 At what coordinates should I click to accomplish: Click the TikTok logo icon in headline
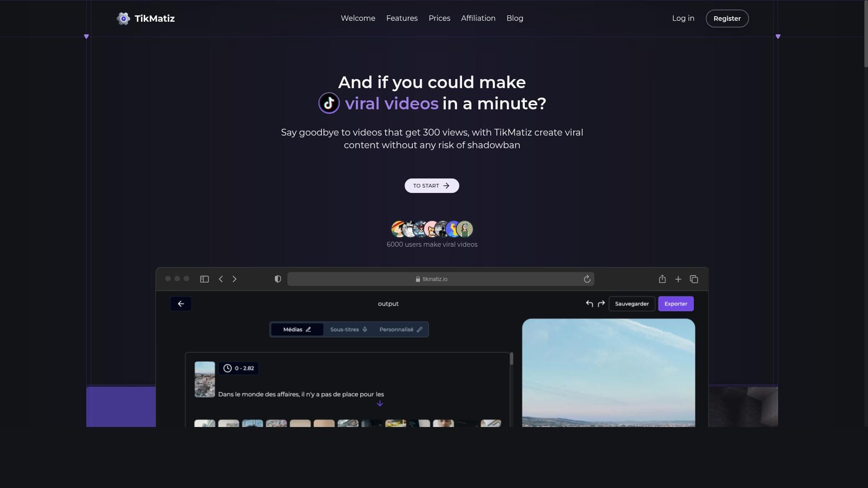(329, 103)
